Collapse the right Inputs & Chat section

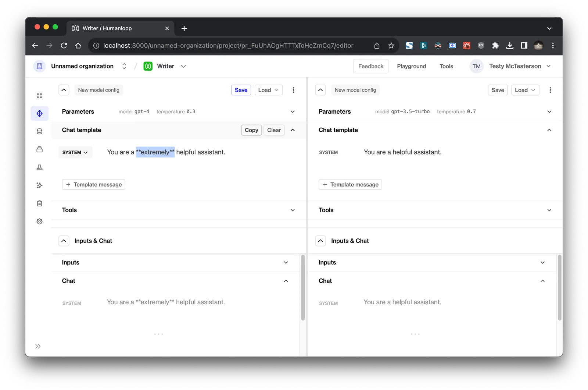(x=320, y=241)
